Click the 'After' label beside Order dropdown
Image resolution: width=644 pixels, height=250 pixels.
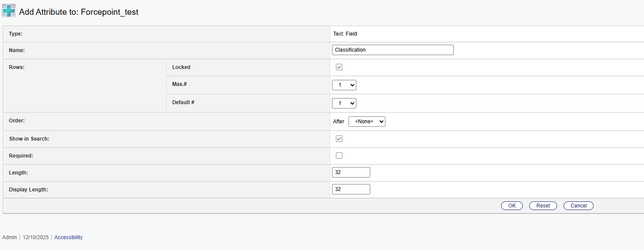(x=339, y=122)
